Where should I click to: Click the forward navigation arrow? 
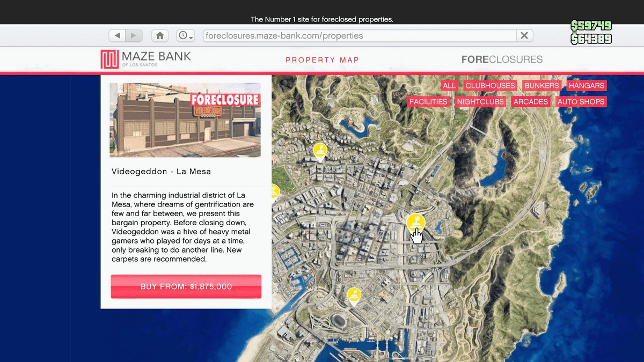click(133, 35)
